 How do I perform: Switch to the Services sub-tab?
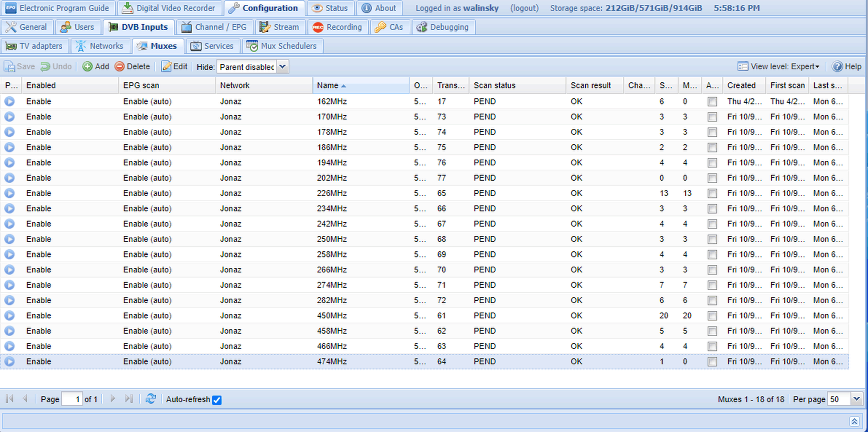212,46
